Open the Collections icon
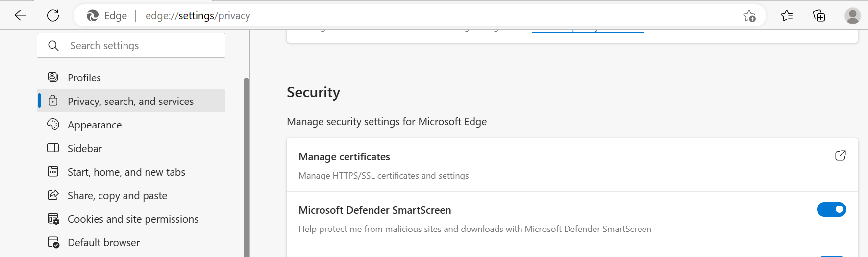 coord(819,16)
